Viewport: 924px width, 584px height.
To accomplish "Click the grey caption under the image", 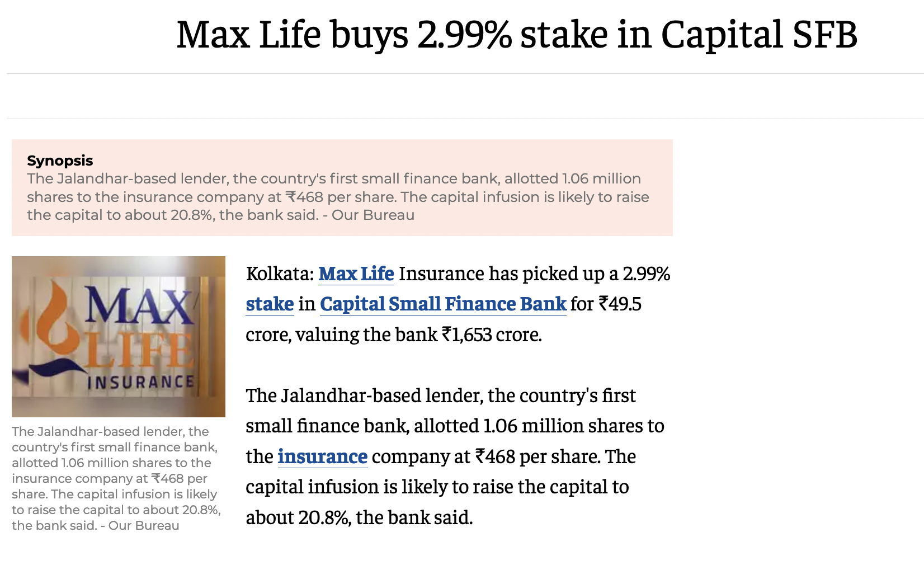I will point(116,478).
